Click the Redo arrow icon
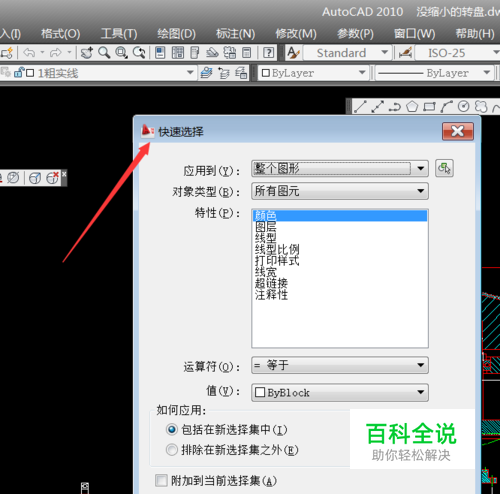Screen dimensions: 500x494 [56, 53]
